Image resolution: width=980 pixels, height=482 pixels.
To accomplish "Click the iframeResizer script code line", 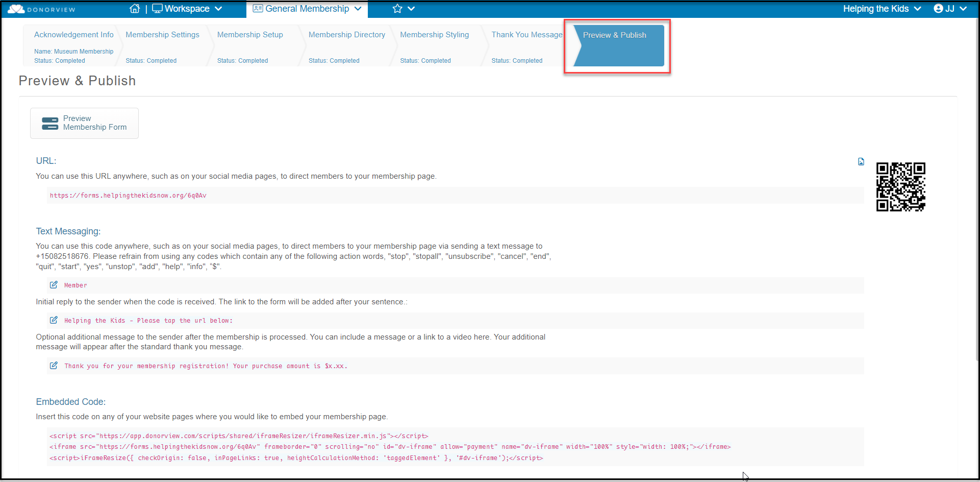I will tap(239, 436).
